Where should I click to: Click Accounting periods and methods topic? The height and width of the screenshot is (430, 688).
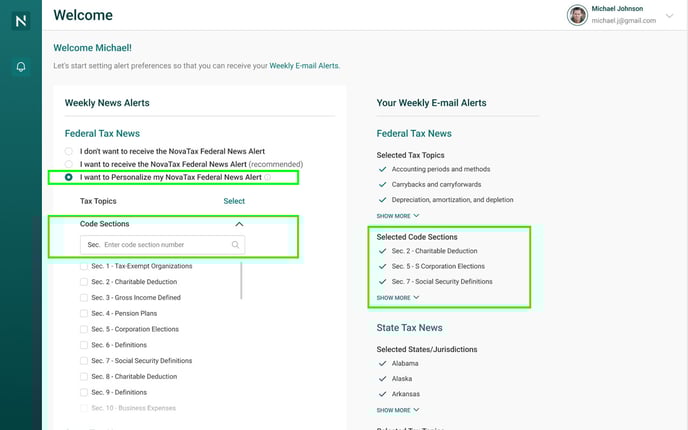click(441, 169)
